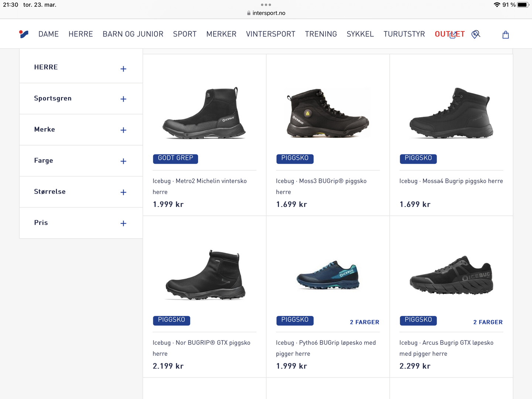Screen dimensions: 532x399
Task: Open the VINTERSPORT menu
Action: (270, 34)
